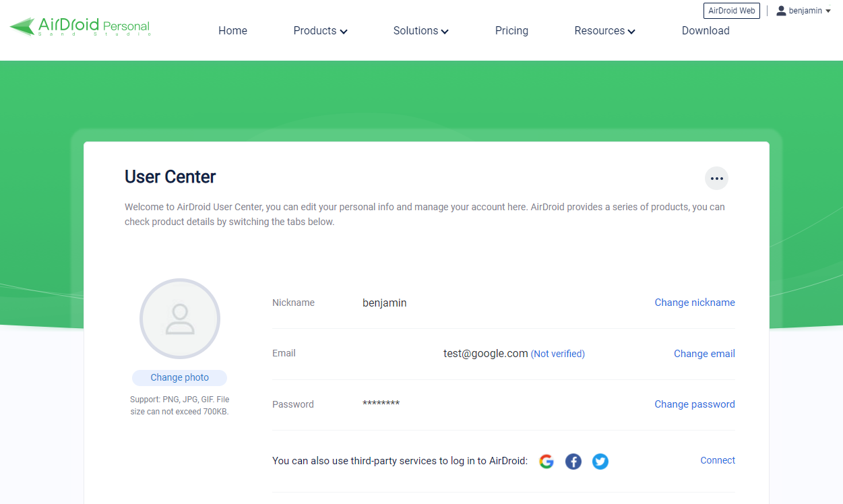
Task: Go to the Home page
Action: point(232,30)
